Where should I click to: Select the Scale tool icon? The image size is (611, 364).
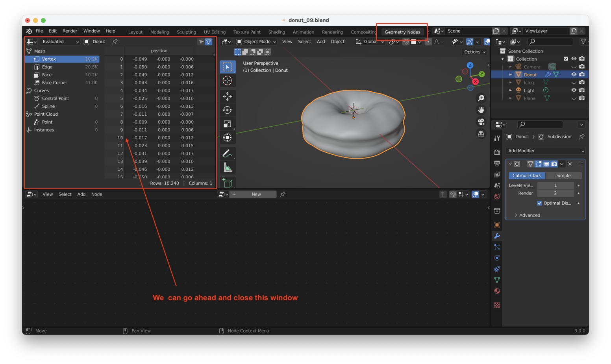[227, 124]
